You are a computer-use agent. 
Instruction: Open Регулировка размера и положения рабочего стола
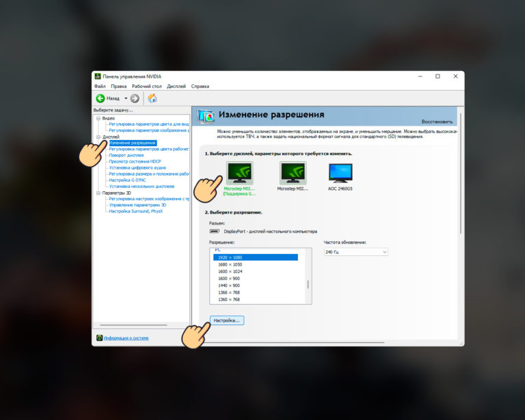tap(149, 174)
